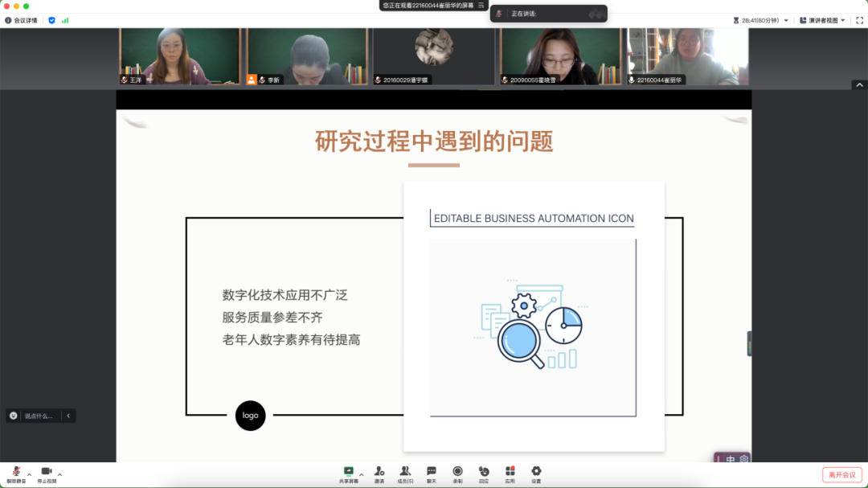Toggle full screen mode icon at top right

point(858,20)
